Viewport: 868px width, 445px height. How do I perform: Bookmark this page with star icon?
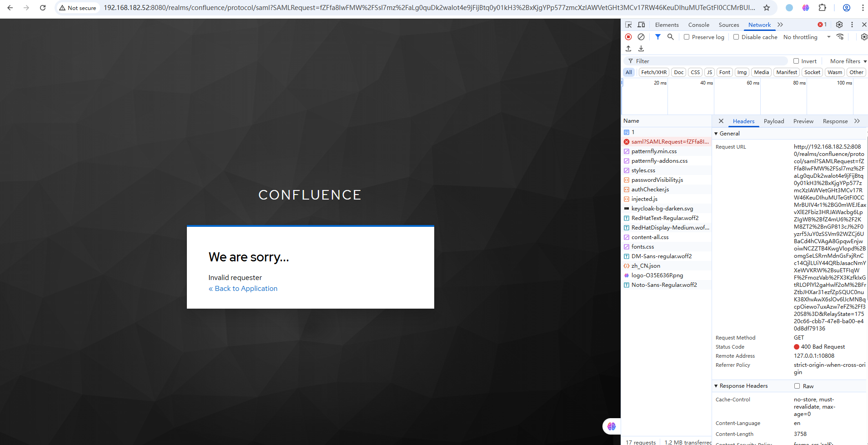tap(767, 8)
